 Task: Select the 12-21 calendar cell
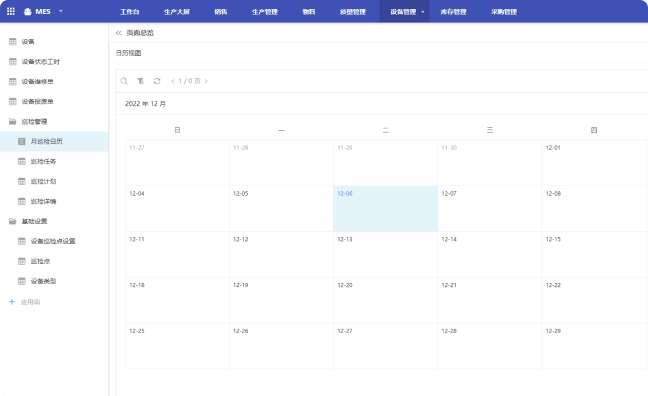pos(490,300)
